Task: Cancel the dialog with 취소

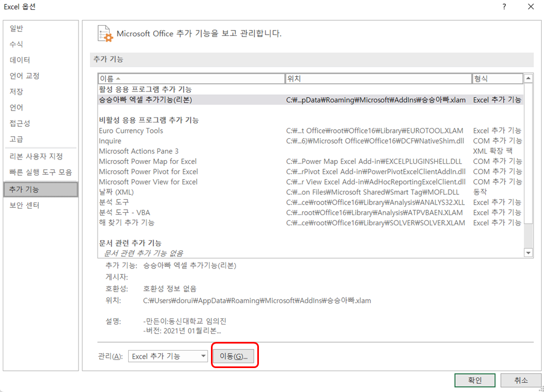Action: coord(521,380)
